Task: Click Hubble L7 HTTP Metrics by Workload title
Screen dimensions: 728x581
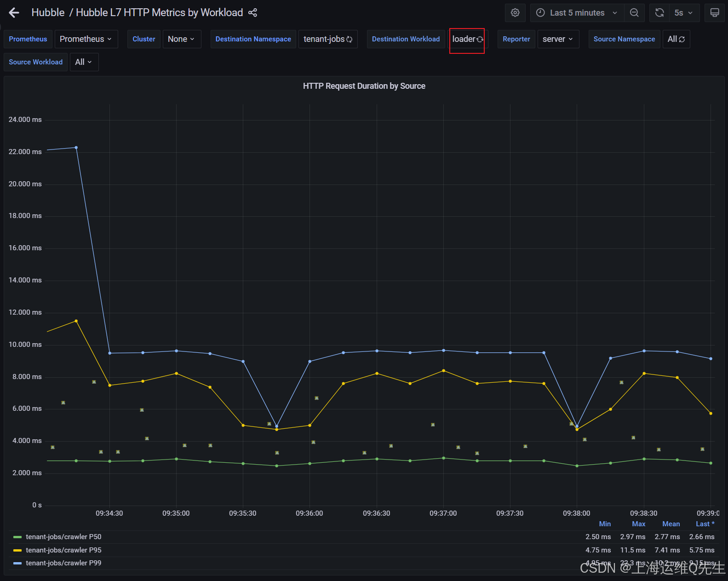Action: (159, 13)
